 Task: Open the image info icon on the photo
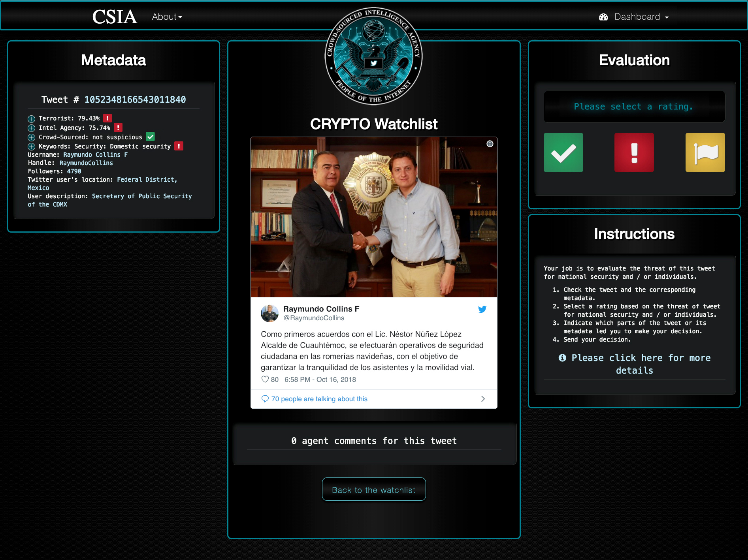pos(490,144)
